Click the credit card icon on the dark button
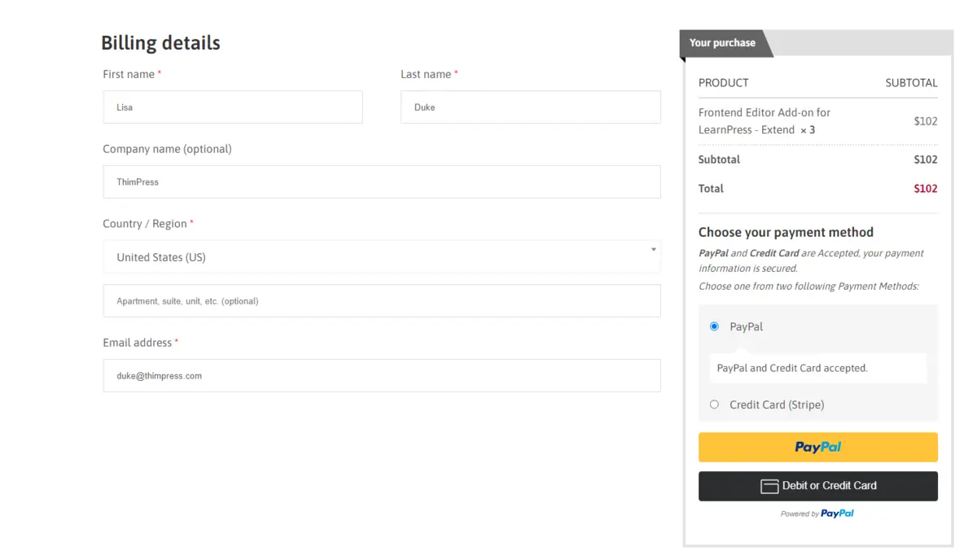 (769, 486)
